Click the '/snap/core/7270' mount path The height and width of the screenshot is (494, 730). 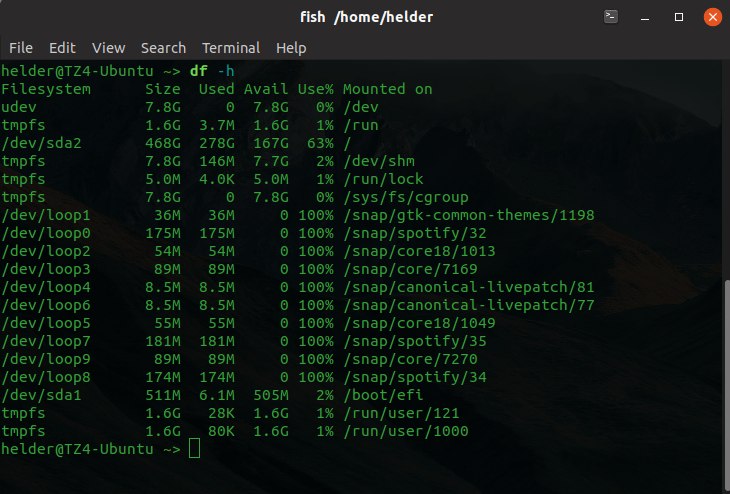coord(410,359)
